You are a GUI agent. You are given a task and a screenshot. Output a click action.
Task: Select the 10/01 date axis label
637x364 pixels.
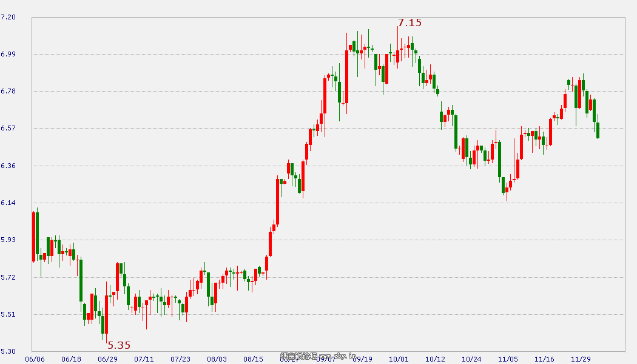(399, 359)
